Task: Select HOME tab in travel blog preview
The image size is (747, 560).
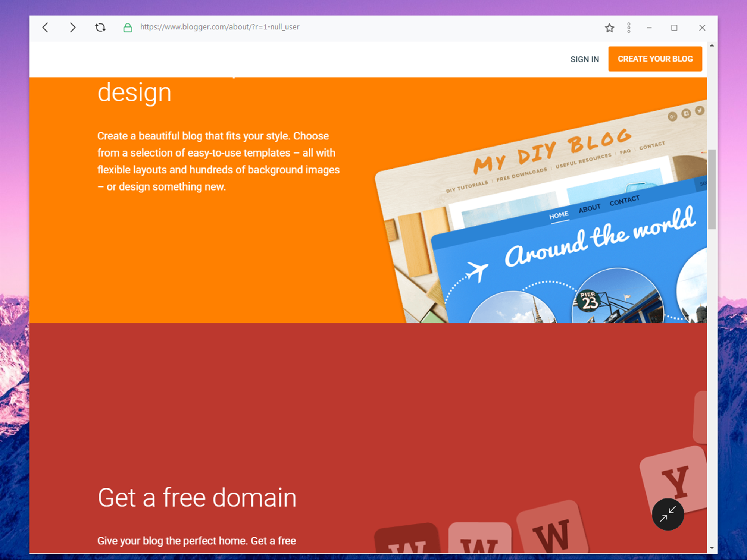Action: point(559,215)
